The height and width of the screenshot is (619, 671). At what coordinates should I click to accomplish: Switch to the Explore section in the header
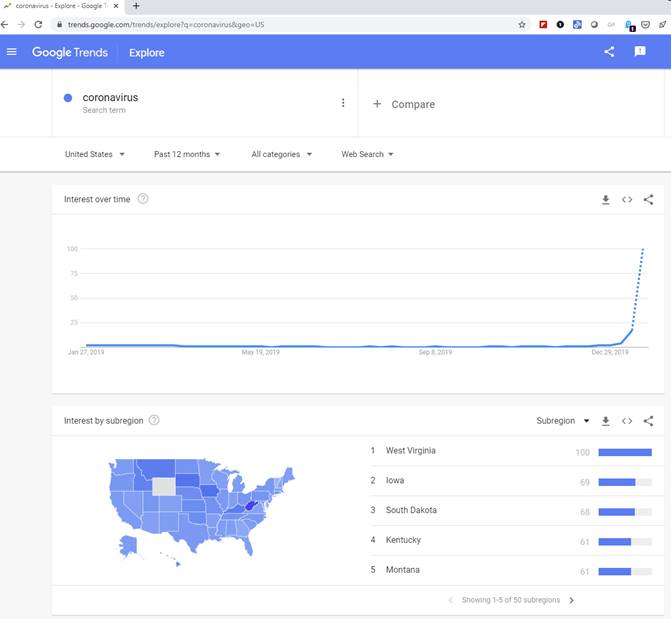click(x=147, y=53)
